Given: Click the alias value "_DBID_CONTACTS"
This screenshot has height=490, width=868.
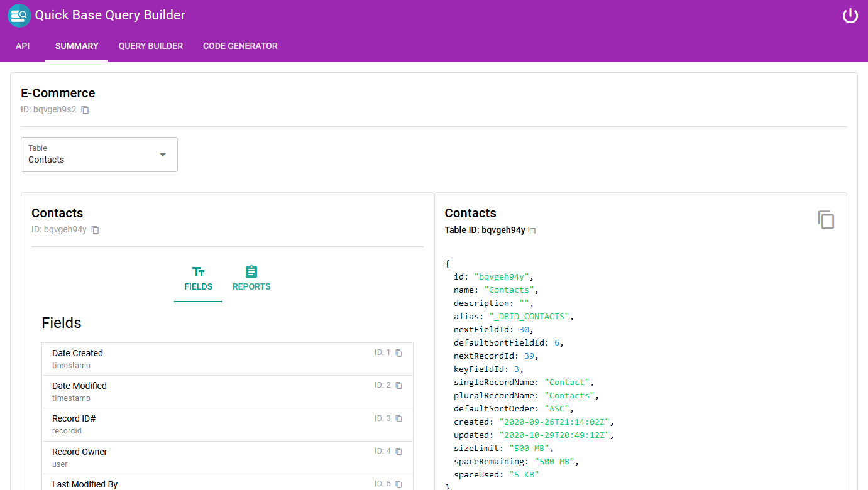Looking at the screenshot, I should pos(529,317).
